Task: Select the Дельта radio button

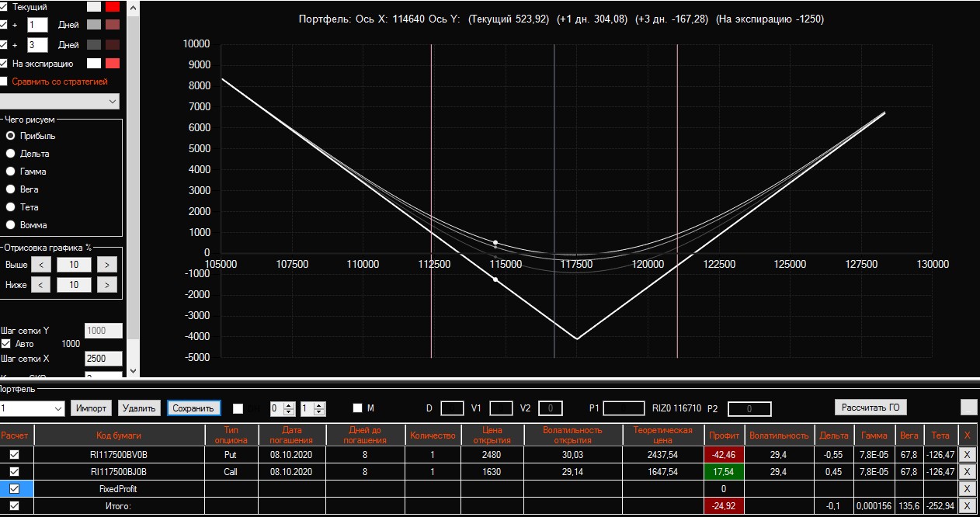Action: click(11, 154)
